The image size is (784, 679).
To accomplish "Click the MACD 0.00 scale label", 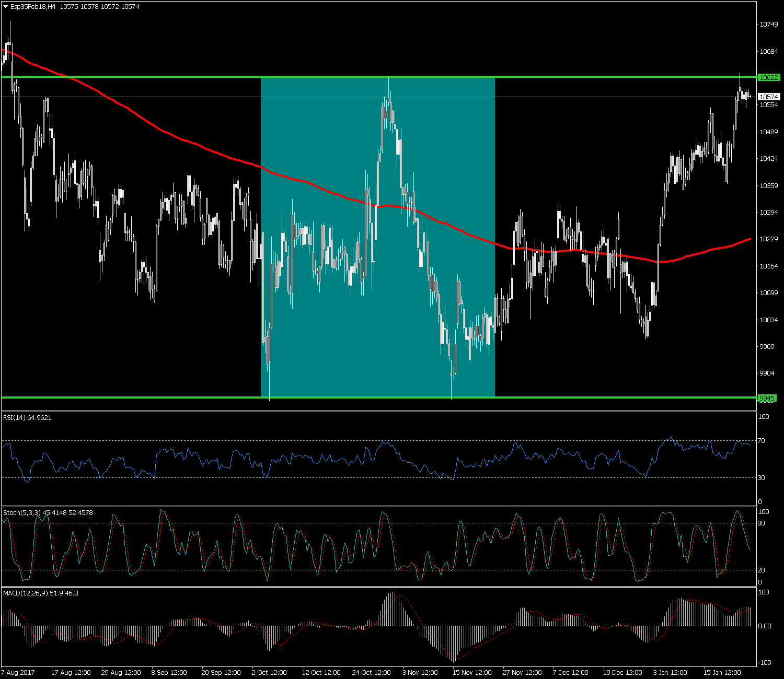I will [x=764, y=626].
